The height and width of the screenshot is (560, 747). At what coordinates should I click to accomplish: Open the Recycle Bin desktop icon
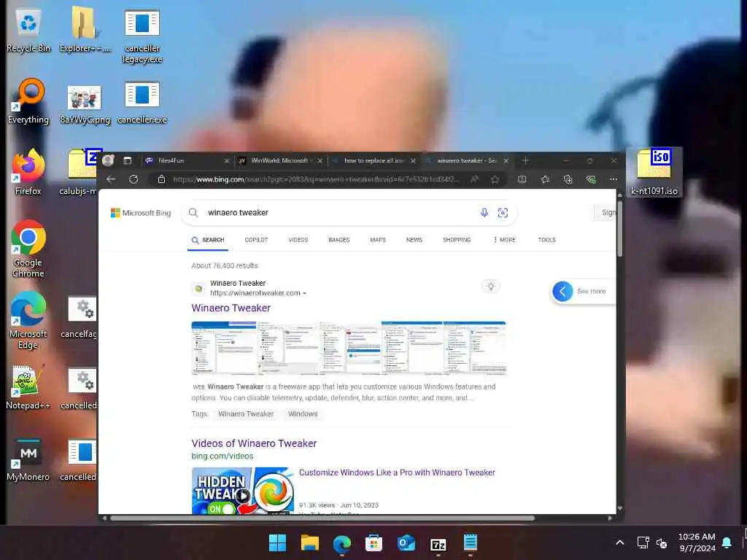coord(28,31)
